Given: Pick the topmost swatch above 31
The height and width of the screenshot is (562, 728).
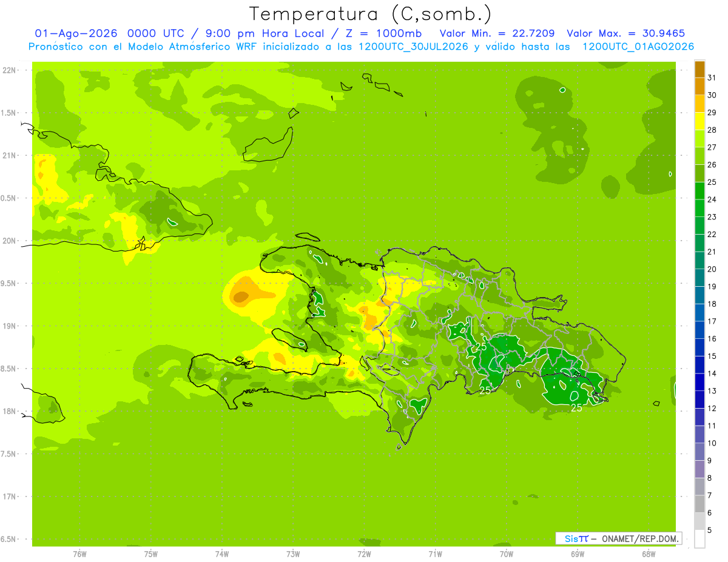Looking at the screenshot, I should (699, 69).
